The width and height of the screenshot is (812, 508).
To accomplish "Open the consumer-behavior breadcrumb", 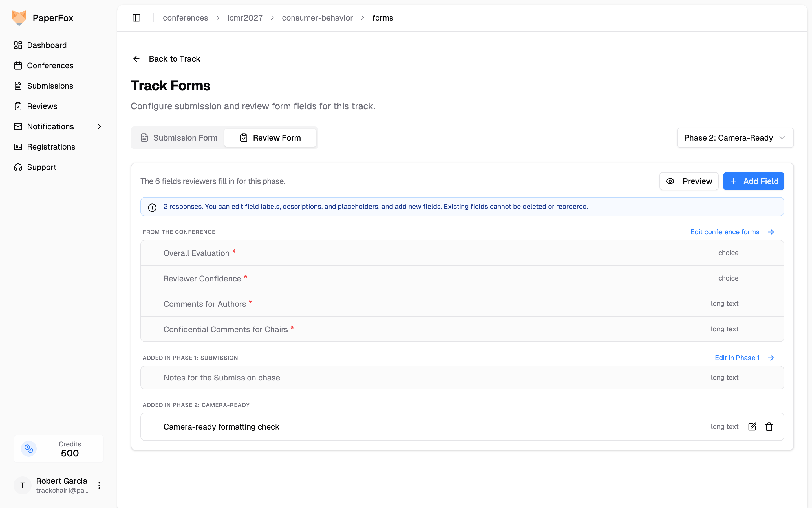I will (317, 18).
